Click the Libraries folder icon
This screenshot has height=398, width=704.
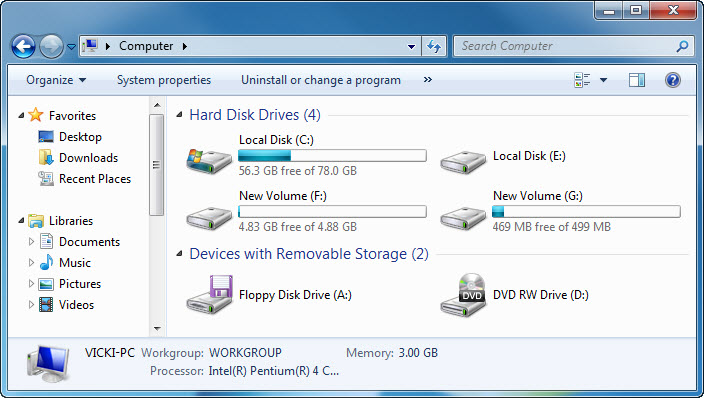click(x=35, y=221)
